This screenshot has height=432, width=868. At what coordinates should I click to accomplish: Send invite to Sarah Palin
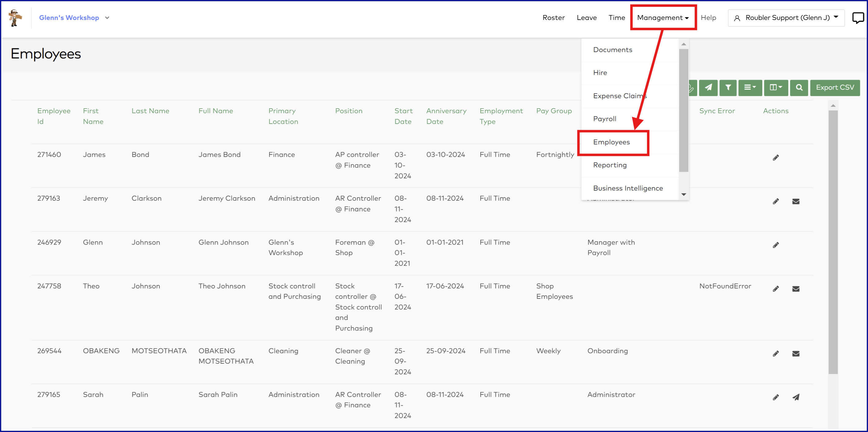pyautogui.click(x=796, y=397)
